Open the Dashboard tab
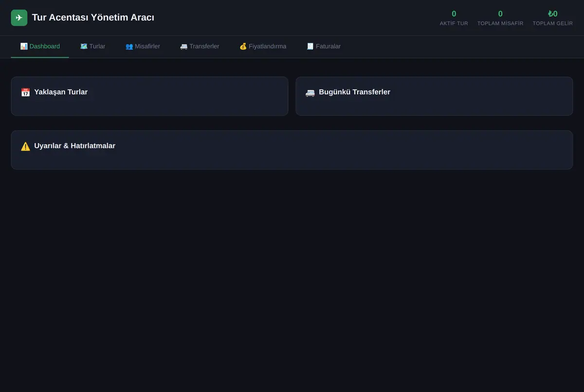Viewport: 584px width, 392px height. (40, 47)
